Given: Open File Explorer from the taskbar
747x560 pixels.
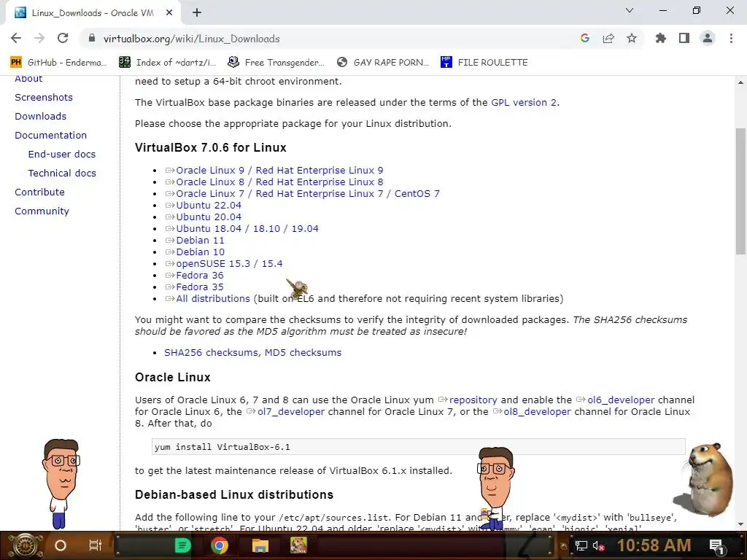Looking at the screenshot, I should point(260,545).
